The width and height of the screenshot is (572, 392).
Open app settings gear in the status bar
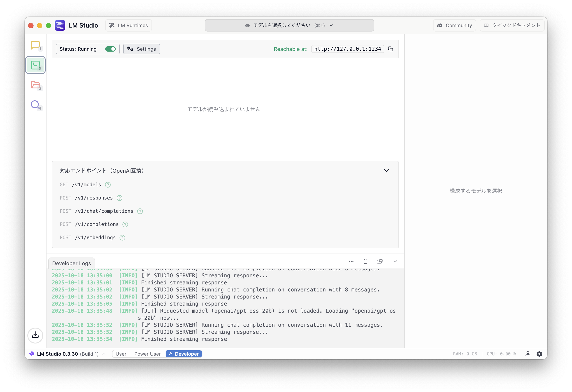(539, 354)
